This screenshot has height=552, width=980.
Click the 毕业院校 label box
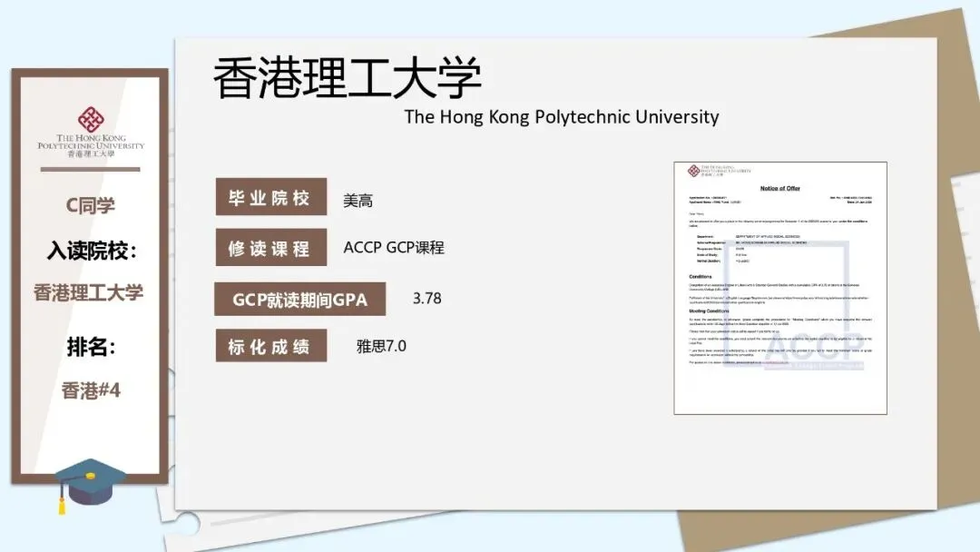point(271,197)
